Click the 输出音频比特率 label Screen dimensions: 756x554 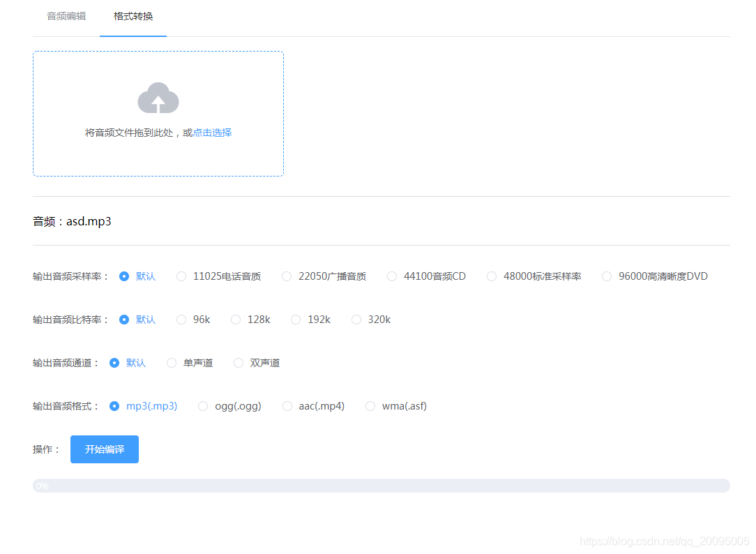pyautogui.click(x=70, y=320)
